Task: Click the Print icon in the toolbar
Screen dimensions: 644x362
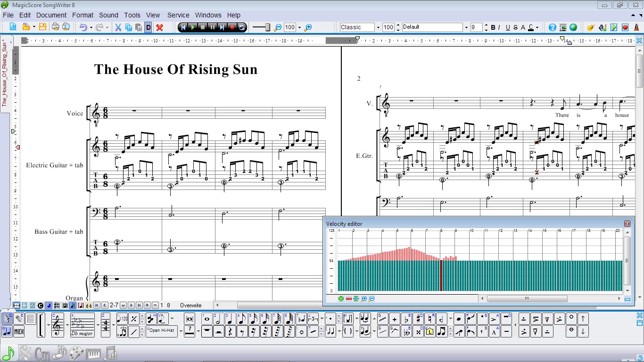Action: [56, 27]
